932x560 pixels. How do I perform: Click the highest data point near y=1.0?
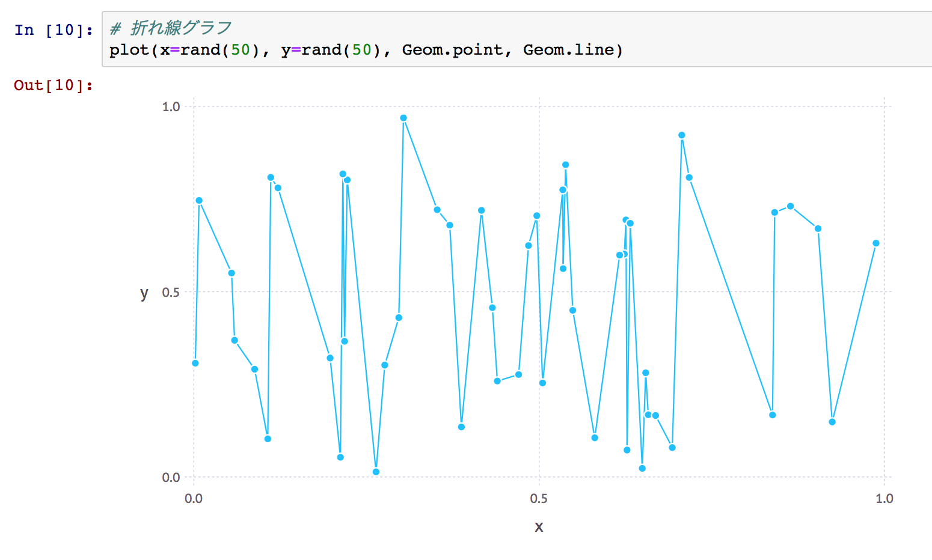[403, 118]
